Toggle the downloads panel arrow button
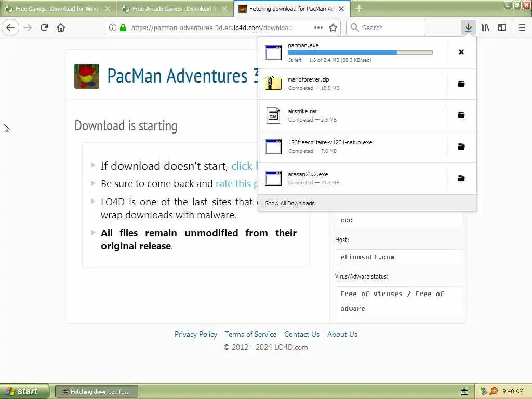This screenshot has width=532, height=399. point(468,28)
